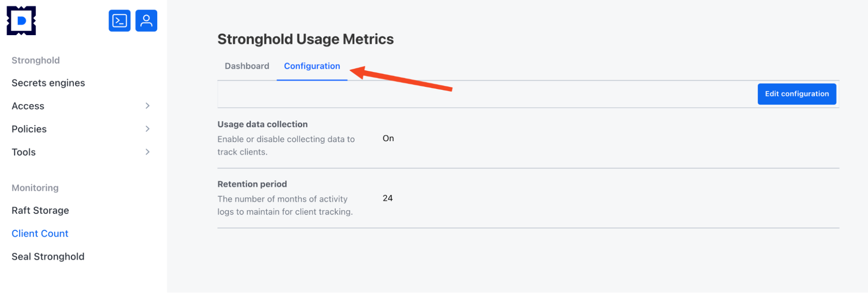Click Seal Stronghold in the sidebar

[48, 257]
